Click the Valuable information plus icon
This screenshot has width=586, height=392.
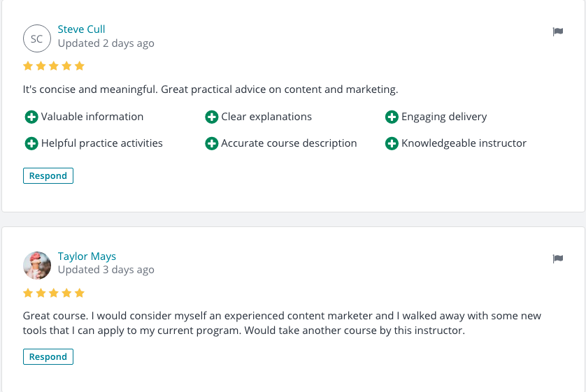[x=31, y=117]
